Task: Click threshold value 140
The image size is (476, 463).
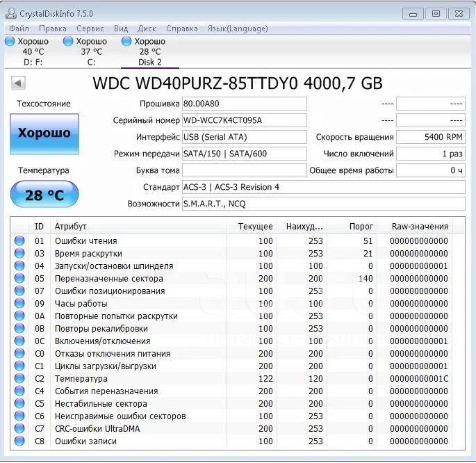Action: [x=366, y=279]
